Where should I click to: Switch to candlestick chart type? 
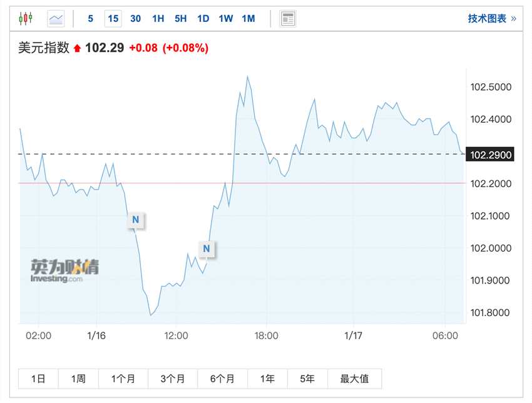(x=25, y=19)
